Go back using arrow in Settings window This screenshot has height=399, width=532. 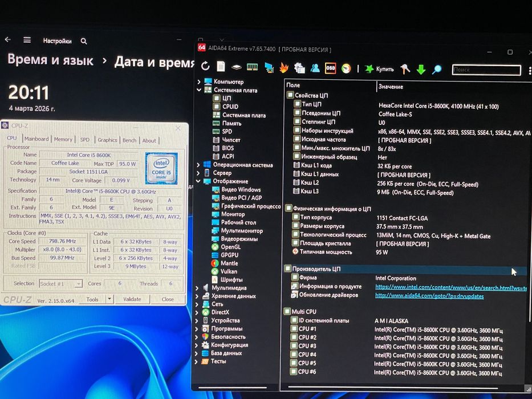pos(8,40)
